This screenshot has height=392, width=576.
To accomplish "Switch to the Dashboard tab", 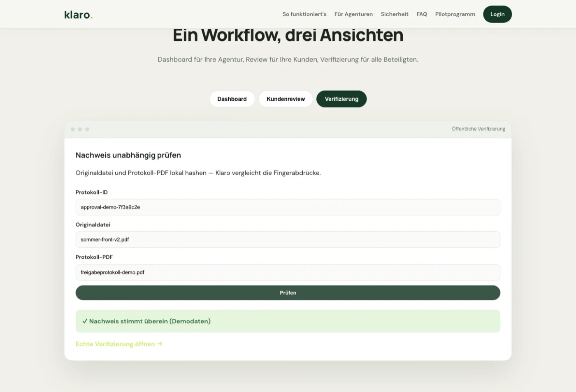I will pos(232,99).
